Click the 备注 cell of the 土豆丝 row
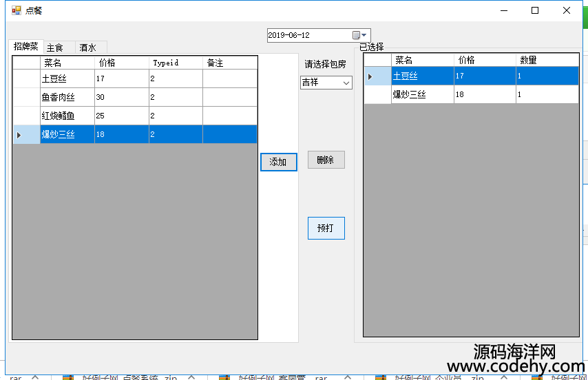The width and height of the screenshot is (588, 380). (x=230, y=78)
